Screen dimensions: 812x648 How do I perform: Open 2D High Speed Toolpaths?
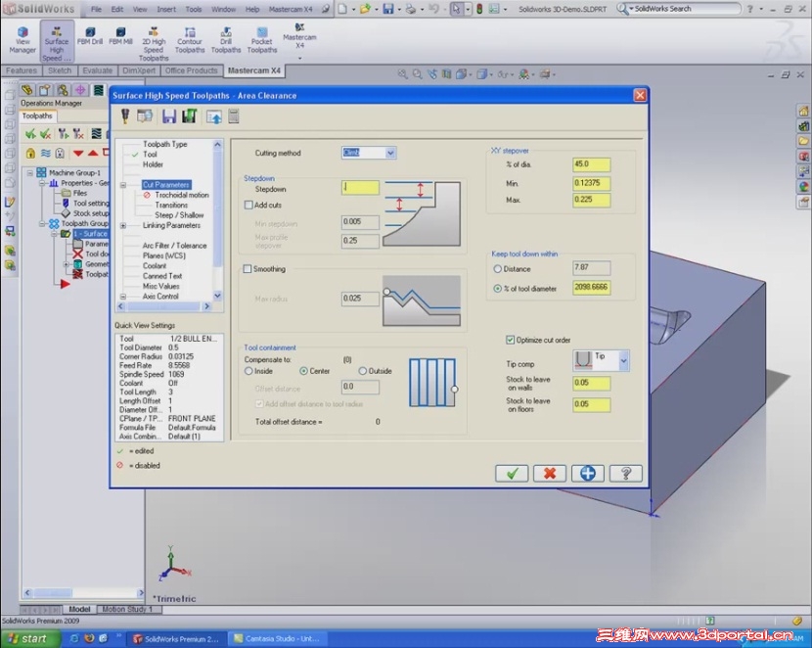click(x=154, y=44)
